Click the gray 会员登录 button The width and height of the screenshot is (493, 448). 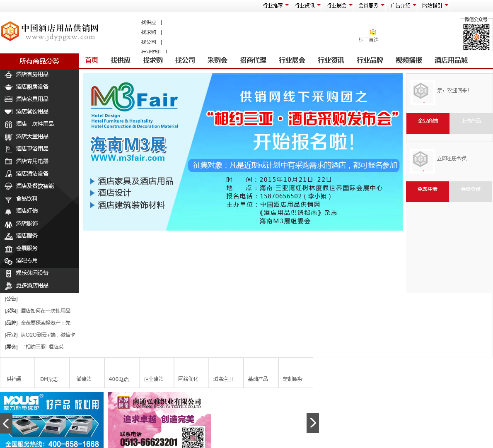[x=471, y=192]
